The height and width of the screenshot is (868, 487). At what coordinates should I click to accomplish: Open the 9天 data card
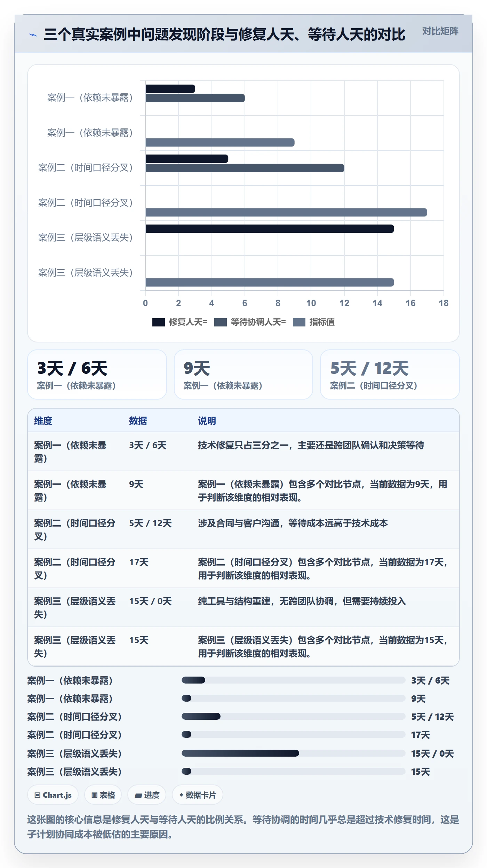[x=243, y=374]
